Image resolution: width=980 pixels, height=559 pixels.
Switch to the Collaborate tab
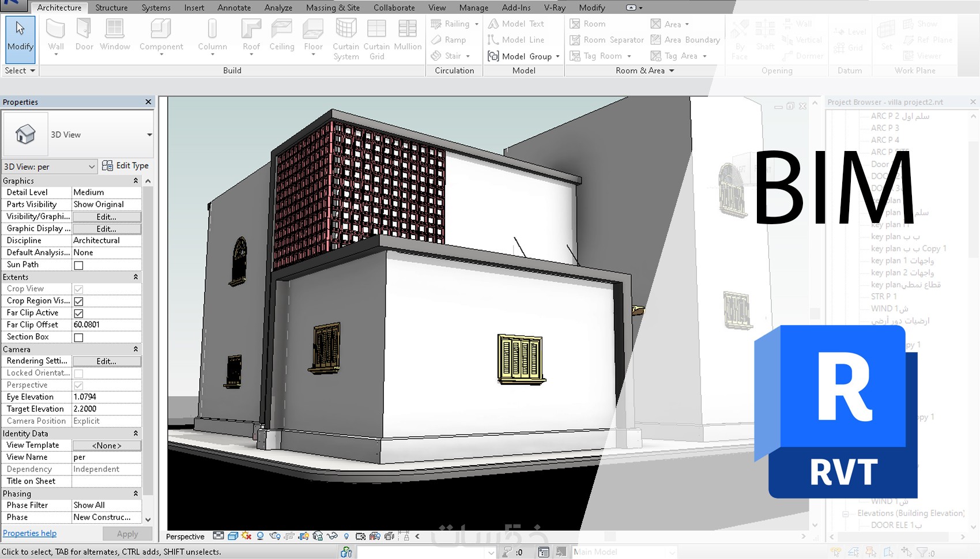point(394,7)
